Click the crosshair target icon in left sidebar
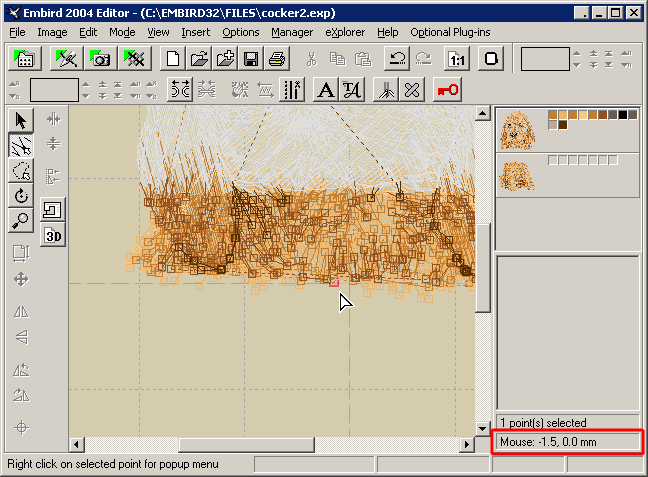Screen dimensions: 648x477 [21, 427]
